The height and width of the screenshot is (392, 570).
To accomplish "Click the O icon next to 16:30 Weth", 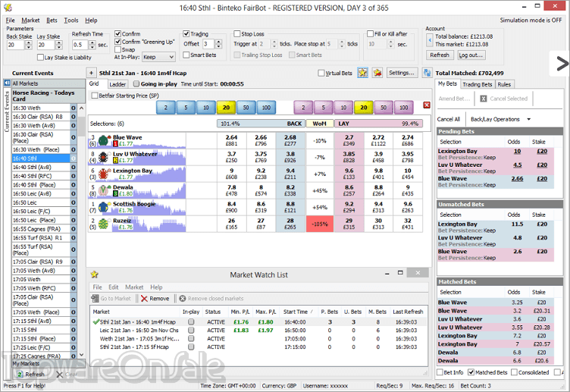I will pyautogui.click(x=73, y=108).
